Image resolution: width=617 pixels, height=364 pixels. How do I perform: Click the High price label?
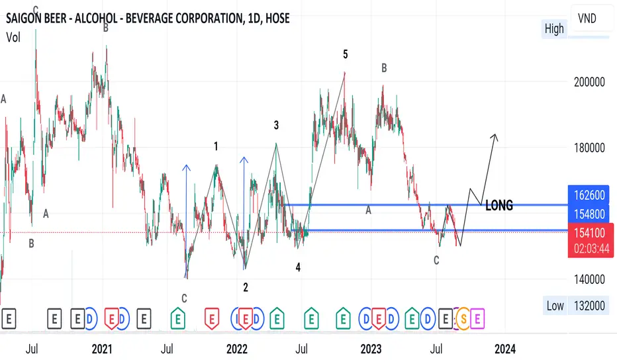point(554,28)
